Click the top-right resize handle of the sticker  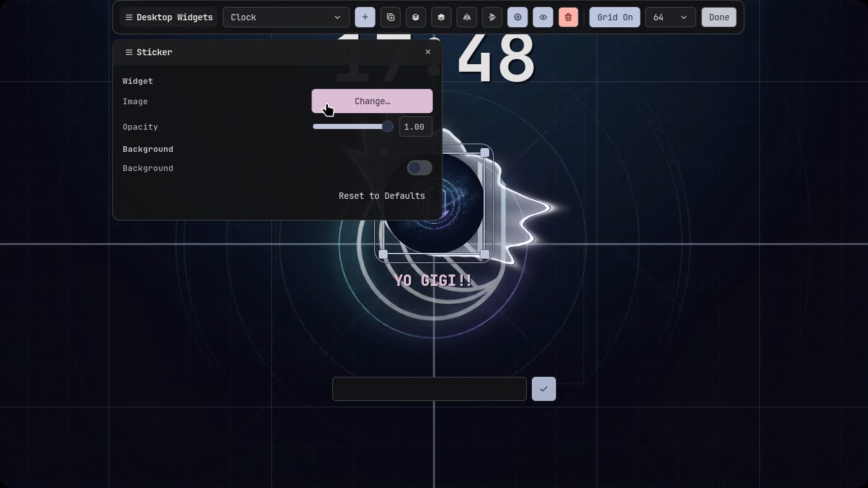tap(485, 152)
